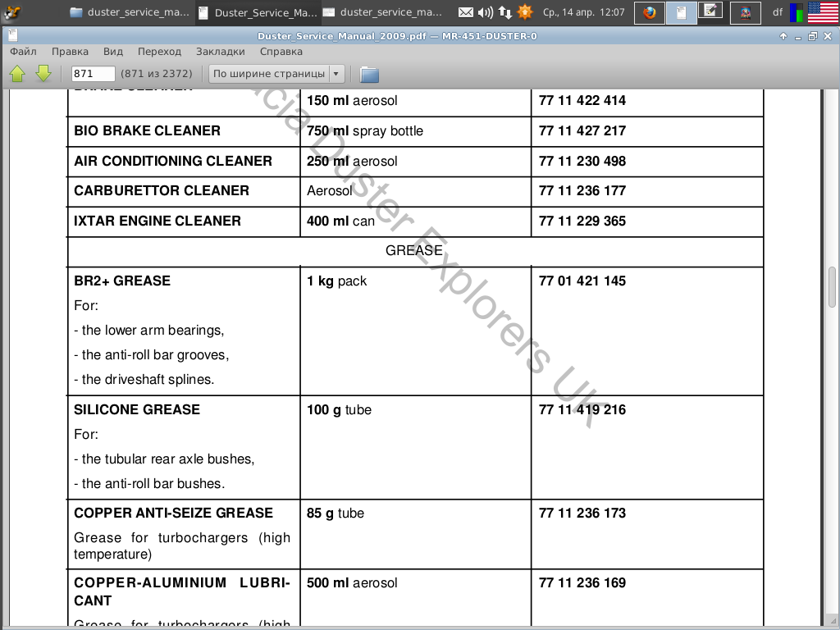Click the 100 g tube cell
The height and width of the screenshot is (630, 840).
416,447
